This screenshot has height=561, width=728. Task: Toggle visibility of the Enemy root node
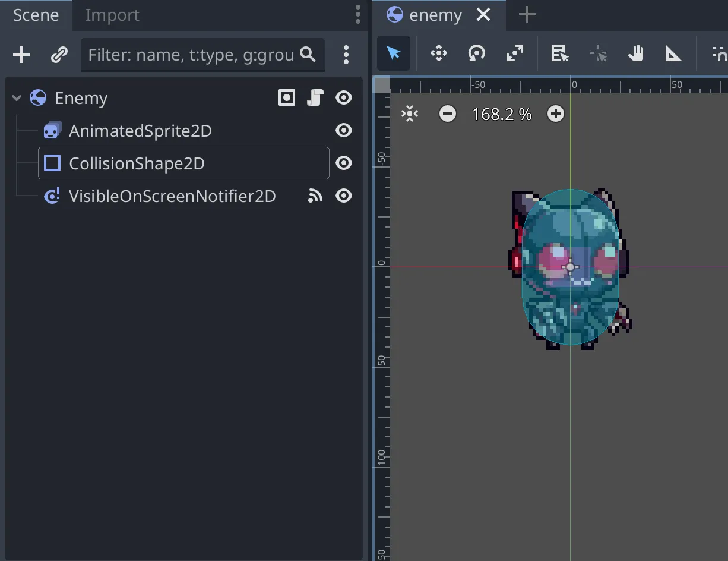[344, 97]
